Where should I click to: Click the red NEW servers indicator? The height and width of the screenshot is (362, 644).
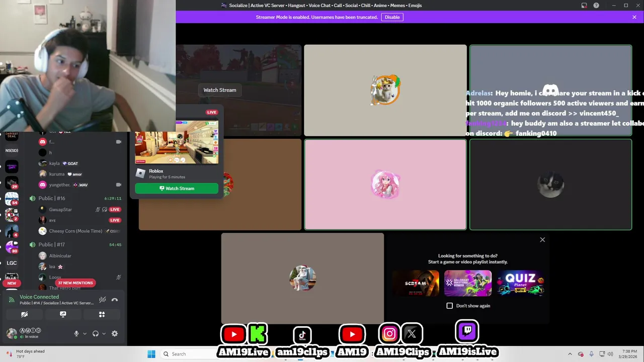click(x=12, y=283)
